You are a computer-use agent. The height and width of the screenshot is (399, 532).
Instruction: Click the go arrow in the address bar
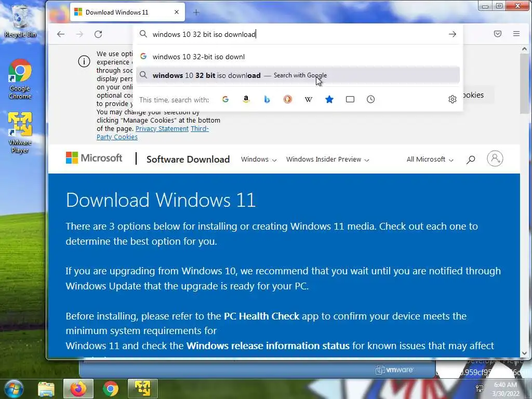[x=453, y=34]
